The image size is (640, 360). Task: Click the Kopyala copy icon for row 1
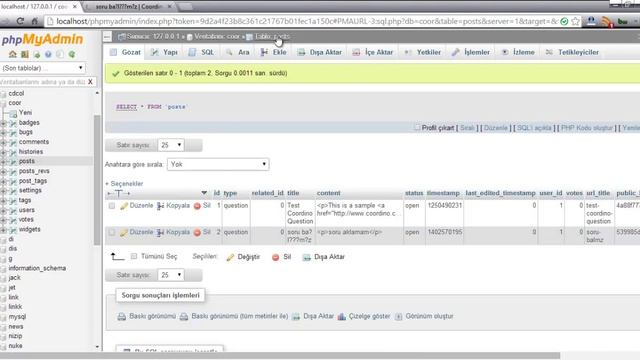point(160,206)
